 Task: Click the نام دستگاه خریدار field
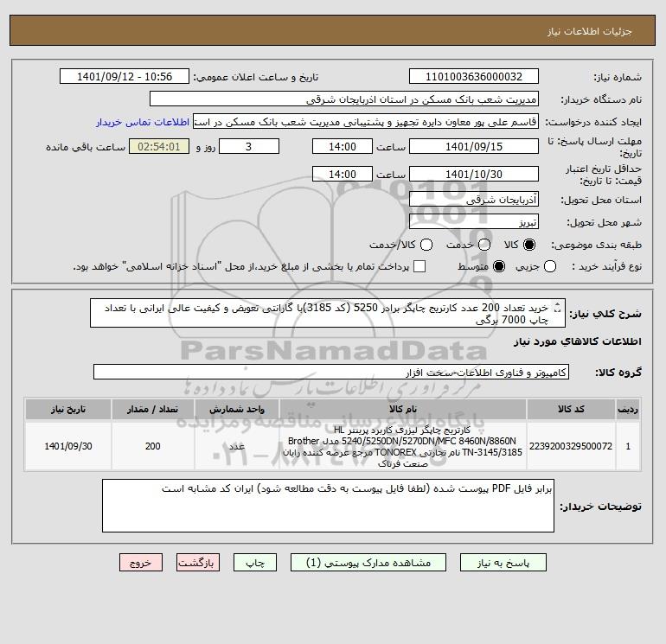click(344, 99)
